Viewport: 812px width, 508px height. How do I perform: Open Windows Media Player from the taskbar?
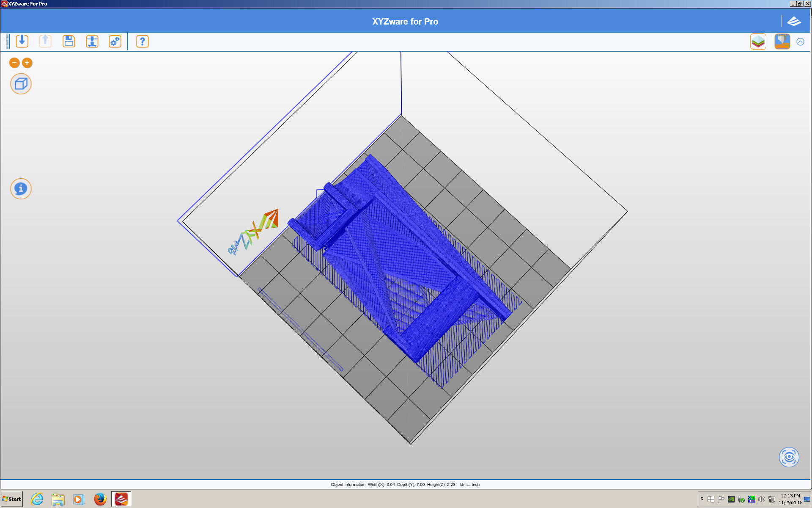79,499
